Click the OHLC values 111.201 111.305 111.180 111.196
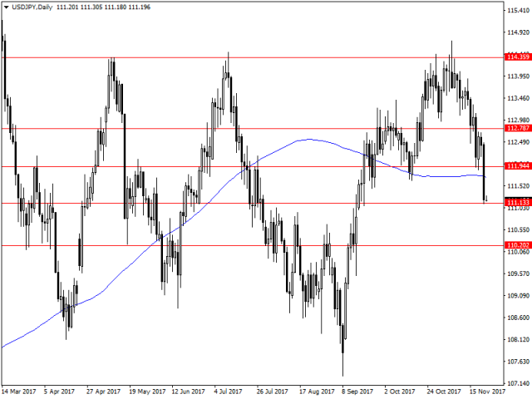Screen dimensions: 532x399 [103, 7]
